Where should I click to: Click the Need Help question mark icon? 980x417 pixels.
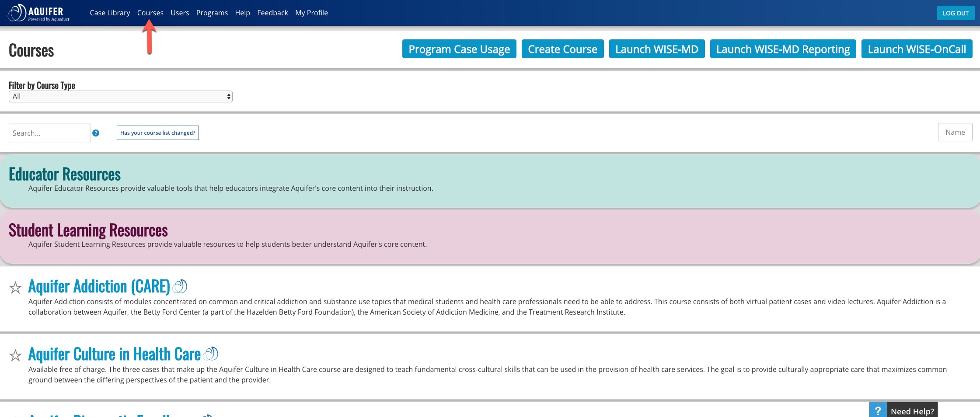click(x=877, y=411)
